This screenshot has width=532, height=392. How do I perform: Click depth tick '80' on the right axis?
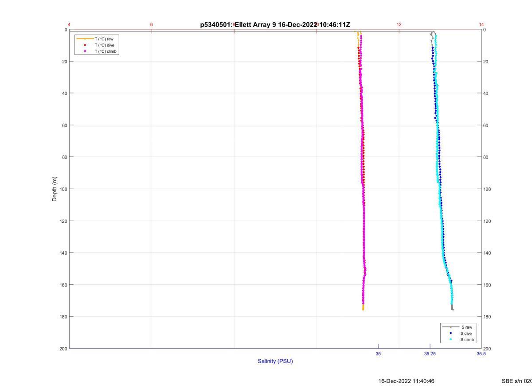pos(486,157)
